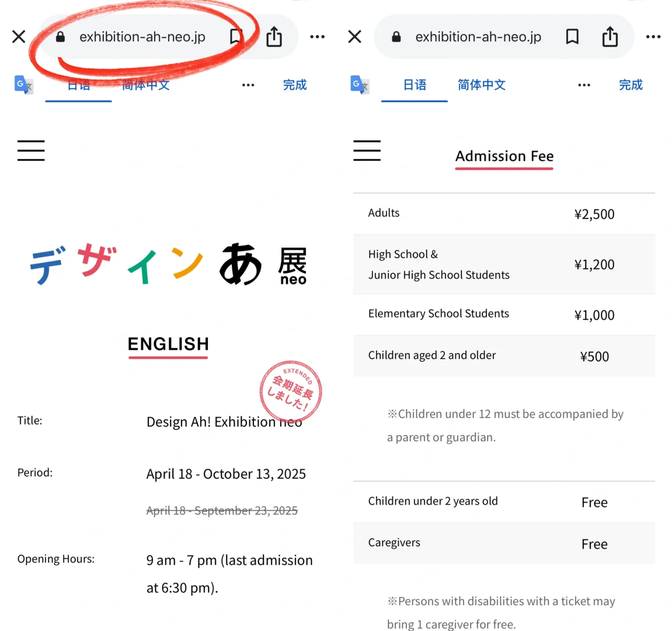This screenshot has width=672, height=631.
Task: Click the padlock icon beside exhibition-ah-neo.jp
Action: coord(60,36)
